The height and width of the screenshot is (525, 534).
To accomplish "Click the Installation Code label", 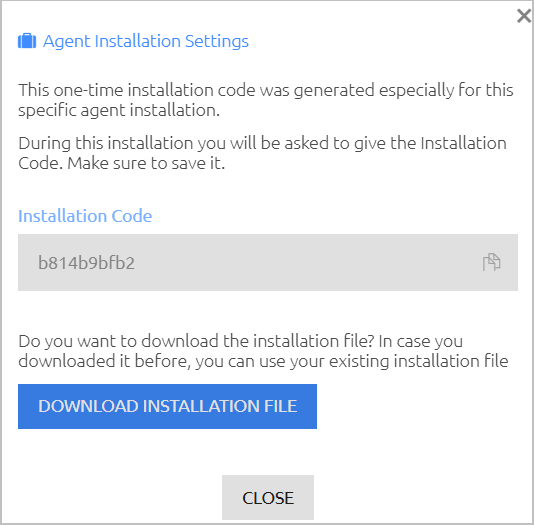I will point(85,216).
